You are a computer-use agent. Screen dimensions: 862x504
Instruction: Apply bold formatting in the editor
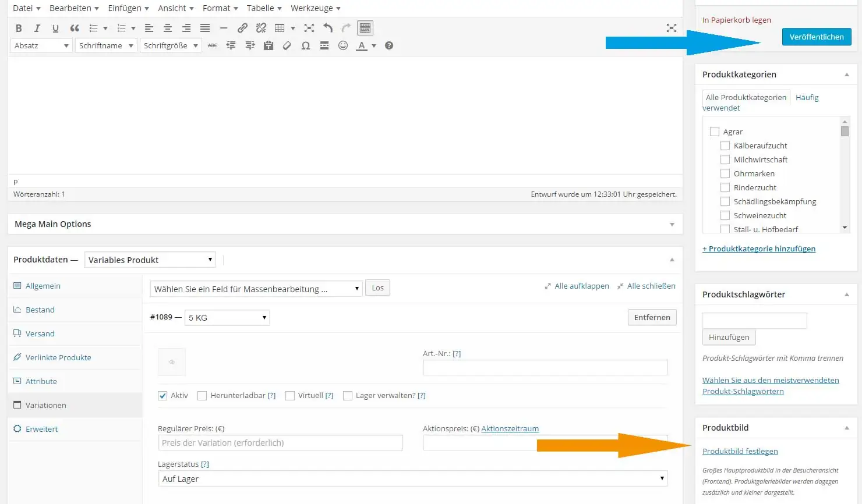coord(18,27)
